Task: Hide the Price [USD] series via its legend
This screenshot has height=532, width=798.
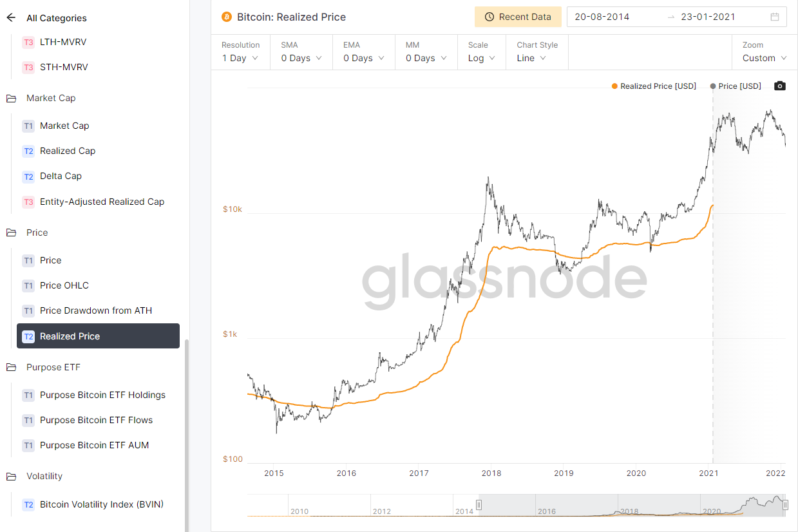Action: point(735,85)
